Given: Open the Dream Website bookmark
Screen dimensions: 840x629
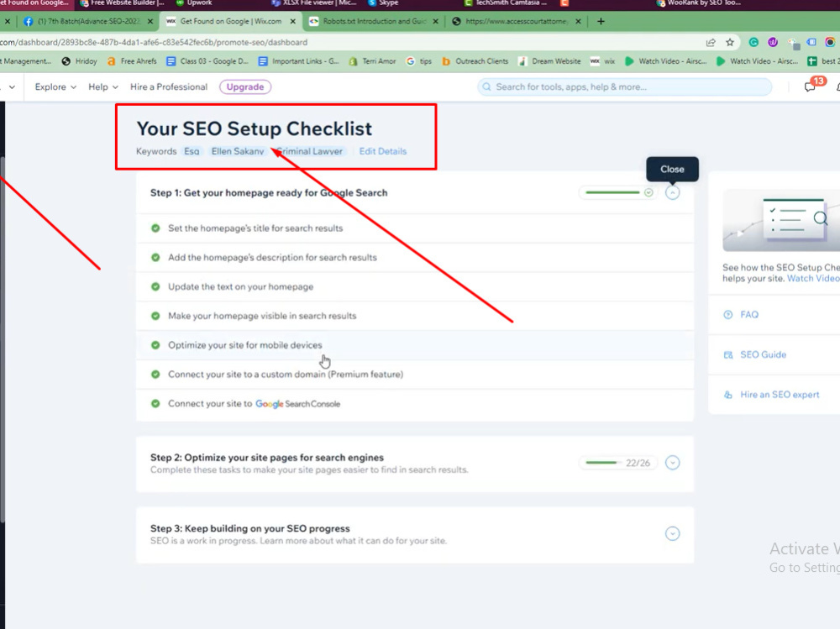Looking at the screenshot, I should [549, 61].
